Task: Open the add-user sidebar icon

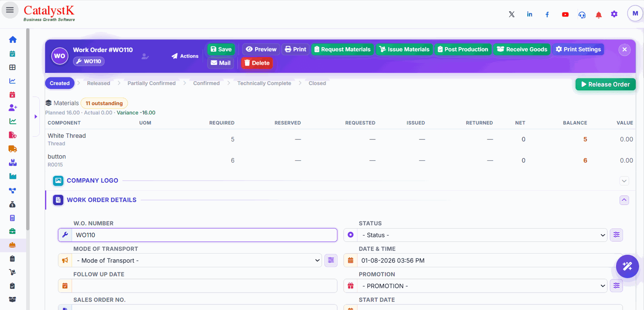Action: click(x=13, y=108)
